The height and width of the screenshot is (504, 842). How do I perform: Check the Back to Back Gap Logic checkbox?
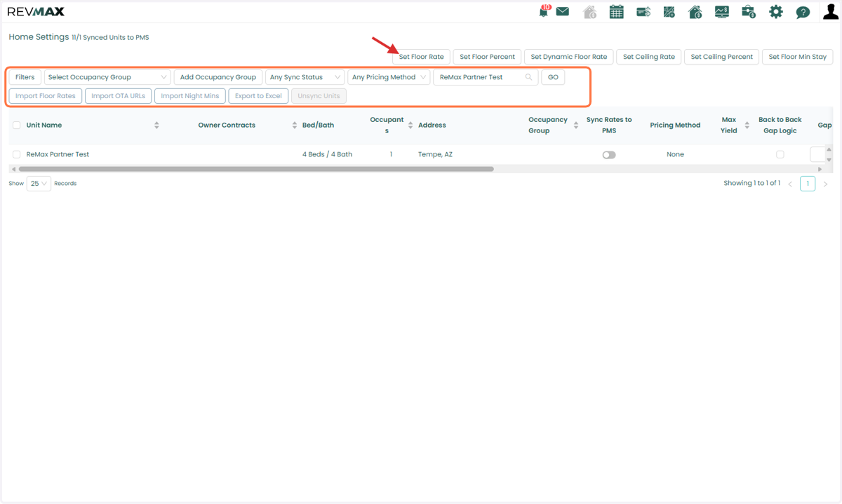(x=780, y=154)
